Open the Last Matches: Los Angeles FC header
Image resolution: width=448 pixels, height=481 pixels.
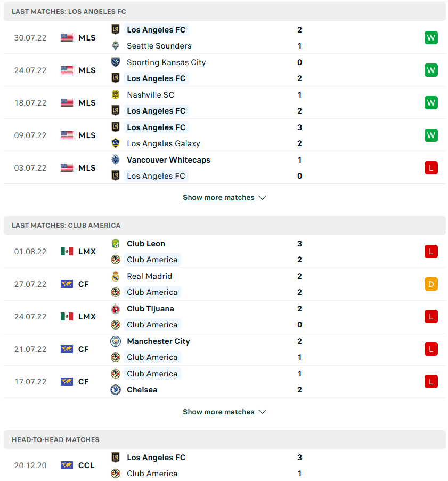pos(69,11)
